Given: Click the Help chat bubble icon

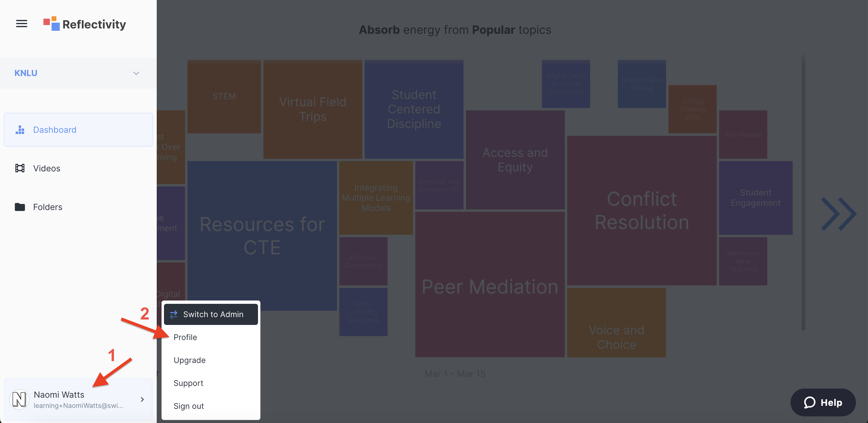Looking at the screenshot, I should pyautogui.click(x=809, y=402).
